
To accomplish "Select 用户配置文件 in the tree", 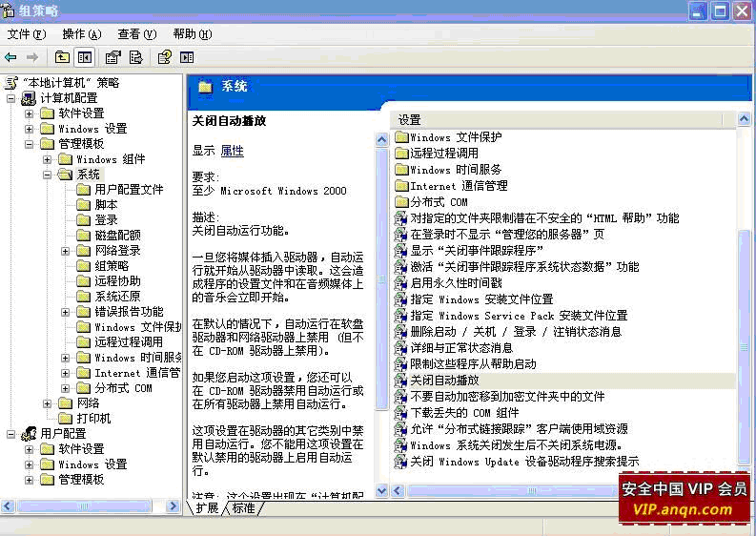I will 129,190.
